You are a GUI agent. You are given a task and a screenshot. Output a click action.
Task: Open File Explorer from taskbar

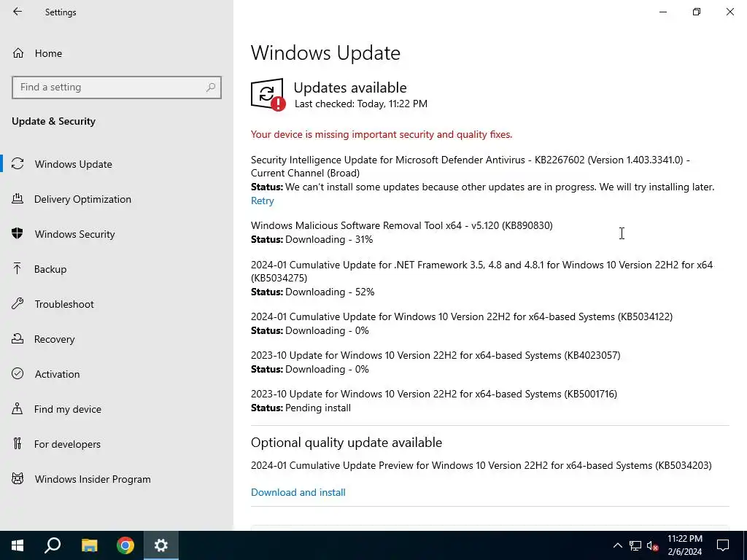coord(89,545)
